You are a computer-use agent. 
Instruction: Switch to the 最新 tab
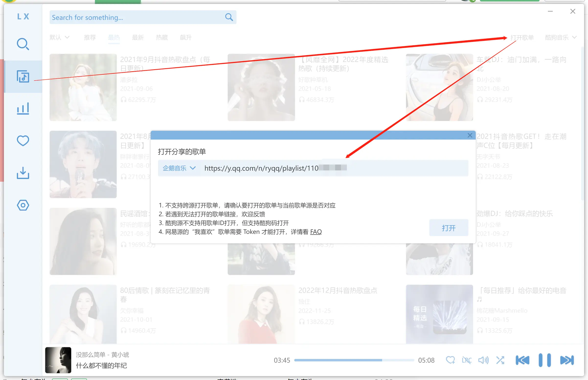coord(138,37)
